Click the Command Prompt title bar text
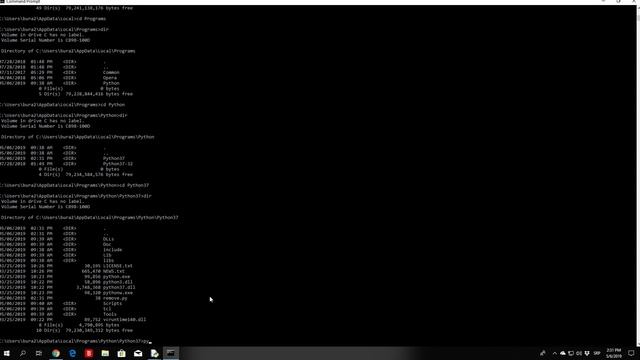This screenshot has width=640, height=360. click(x=23, y=2)
